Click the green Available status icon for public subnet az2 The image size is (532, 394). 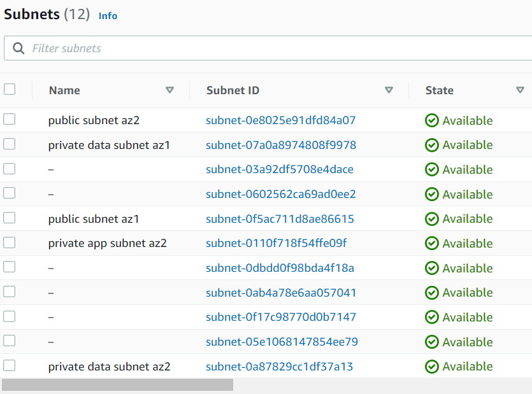pos(432,120)
